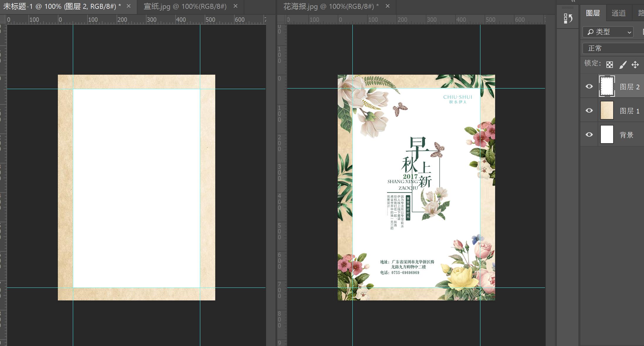The image size is (644, 346).
Task: Switch to 宣纸.jpg document tab
Action: coord(185,6)
